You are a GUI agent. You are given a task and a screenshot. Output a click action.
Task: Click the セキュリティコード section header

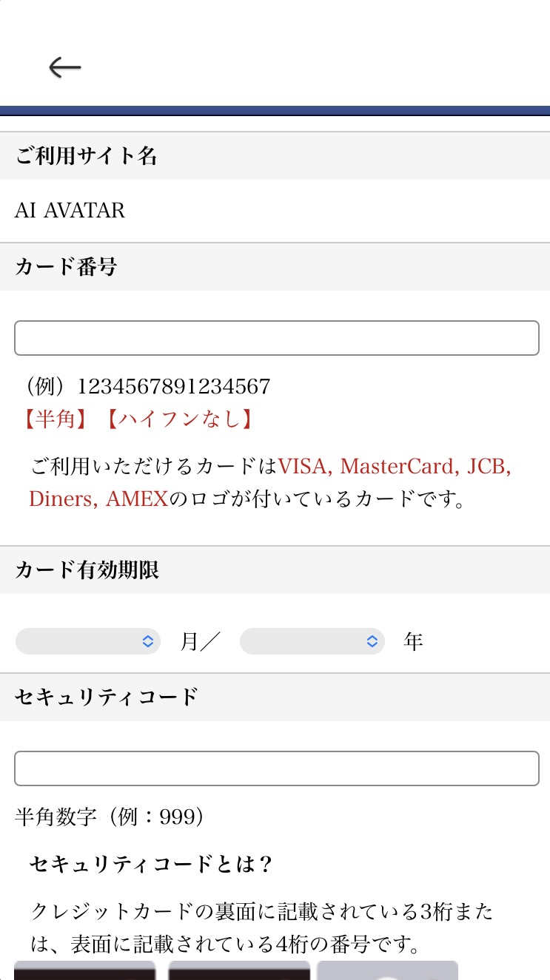coord(275,697)
